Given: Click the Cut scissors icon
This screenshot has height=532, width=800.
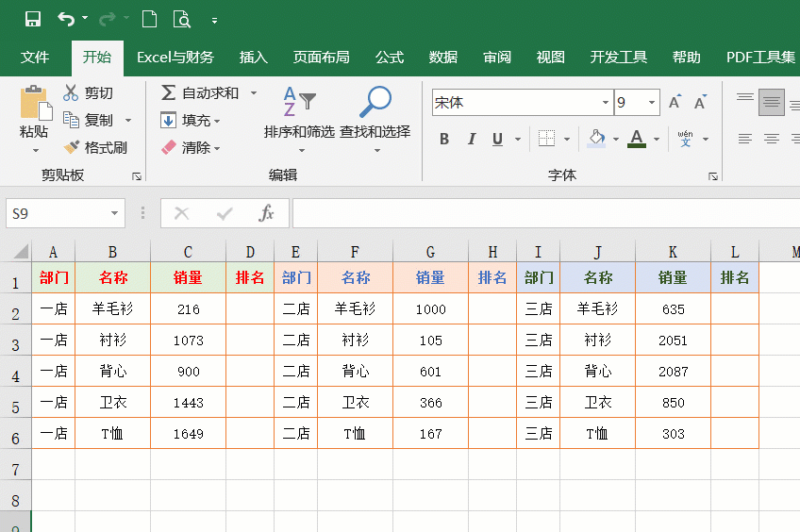Looking at the screenshot, I should pyautogui.click(x=71, y=93).
